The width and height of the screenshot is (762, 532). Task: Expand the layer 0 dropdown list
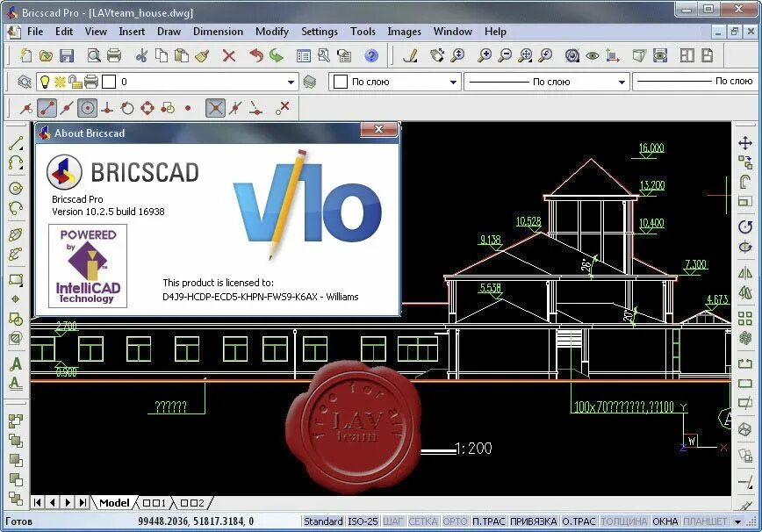291,83
